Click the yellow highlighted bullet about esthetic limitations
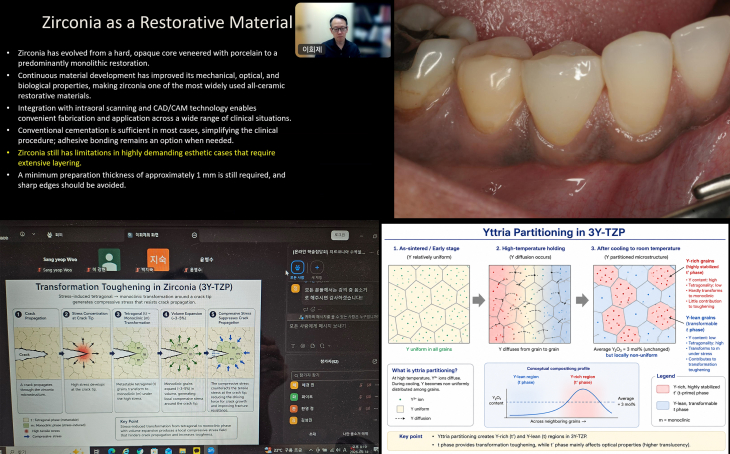 [146, 158]
